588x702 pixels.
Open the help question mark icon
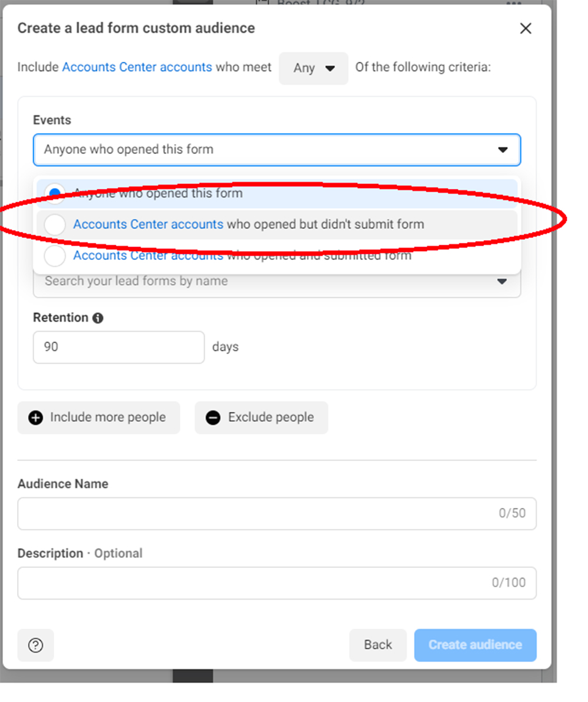[35, 645]
